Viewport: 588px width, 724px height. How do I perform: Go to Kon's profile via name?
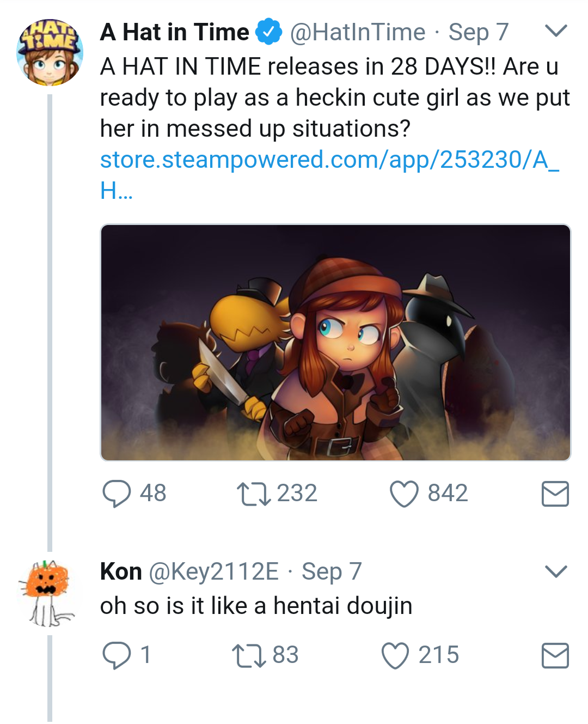pos(121,571)
